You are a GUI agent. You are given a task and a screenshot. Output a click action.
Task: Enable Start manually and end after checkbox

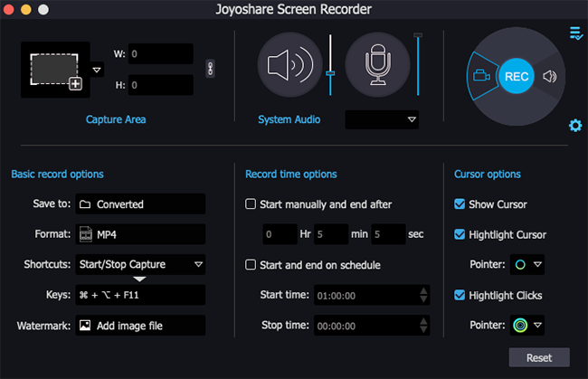point(251,204)
